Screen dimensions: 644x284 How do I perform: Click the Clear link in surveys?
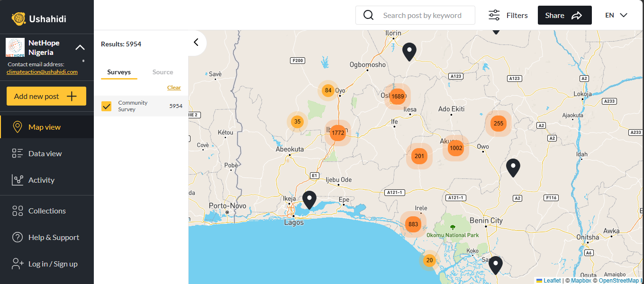point(174,88)
